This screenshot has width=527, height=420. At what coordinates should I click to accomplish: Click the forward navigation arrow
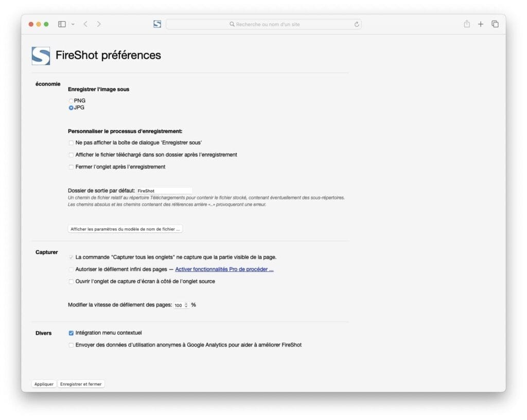click(98, 24)
